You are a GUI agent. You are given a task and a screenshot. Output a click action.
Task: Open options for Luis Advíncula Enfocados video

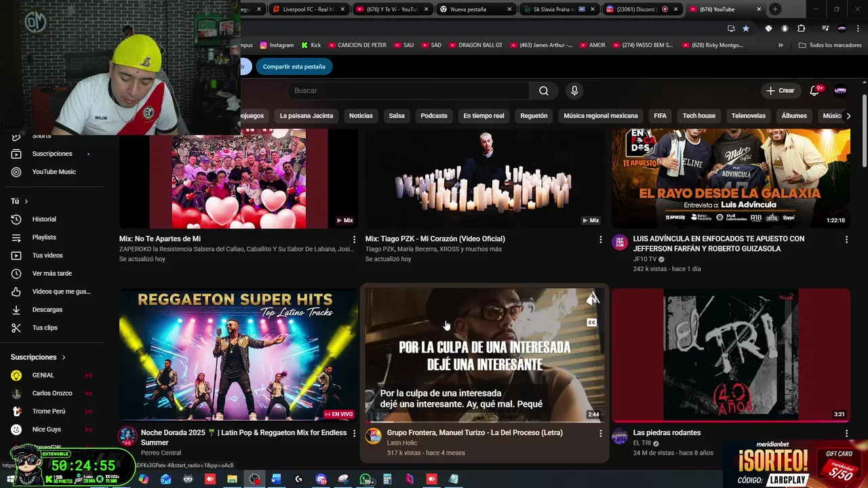point(846,239)
